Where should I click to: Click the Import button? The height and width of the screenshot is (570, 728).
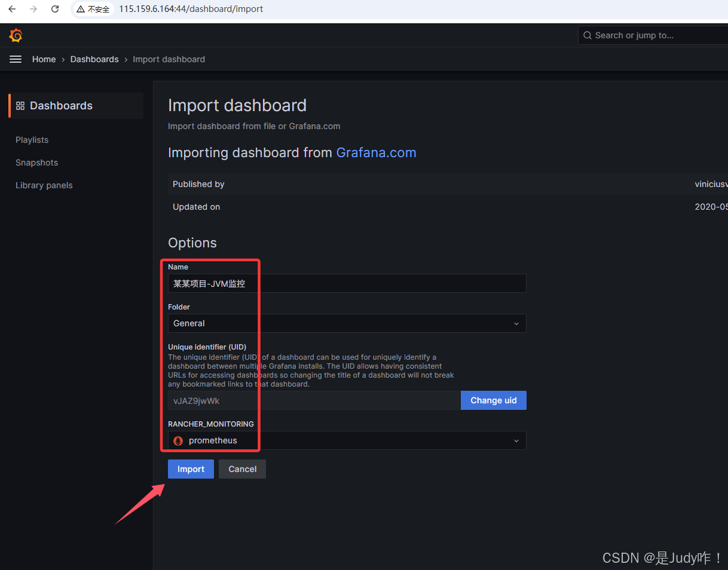191,469
